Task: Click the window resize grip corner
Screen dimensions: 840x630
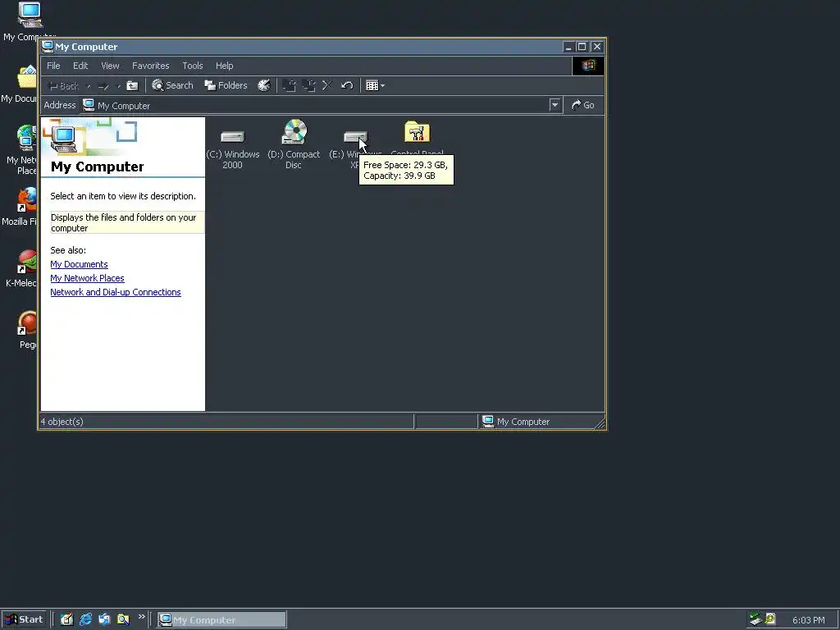Action: (600, 424)
